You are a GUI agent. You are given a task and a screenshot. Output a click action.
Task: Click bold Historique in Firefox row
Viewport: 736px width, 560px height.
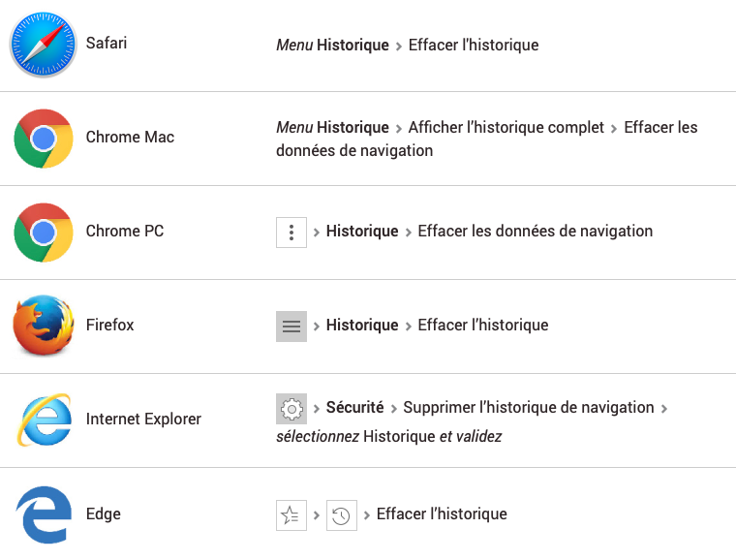click(x=362, y=325)
